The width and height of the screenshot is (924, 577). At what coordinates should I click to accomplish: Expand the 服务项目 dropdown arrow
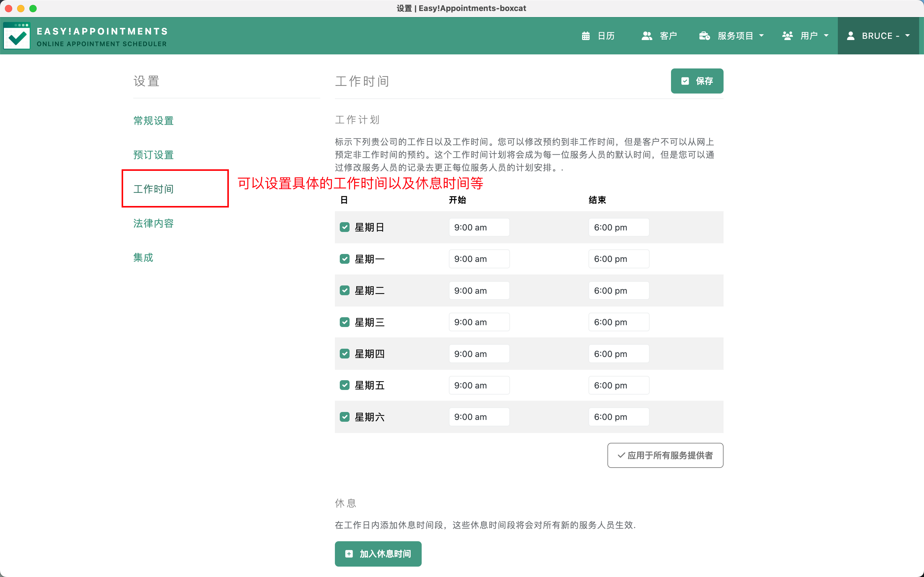click(761, 36)
